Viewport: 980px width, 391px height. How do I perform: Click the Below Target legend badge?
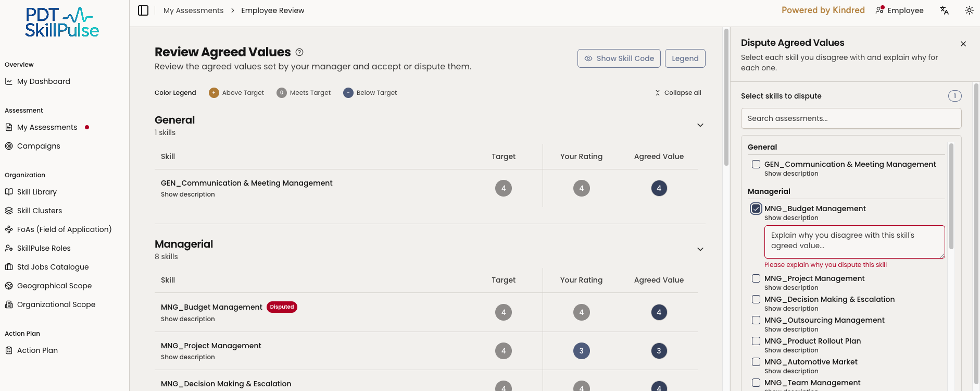pos(348,93)
